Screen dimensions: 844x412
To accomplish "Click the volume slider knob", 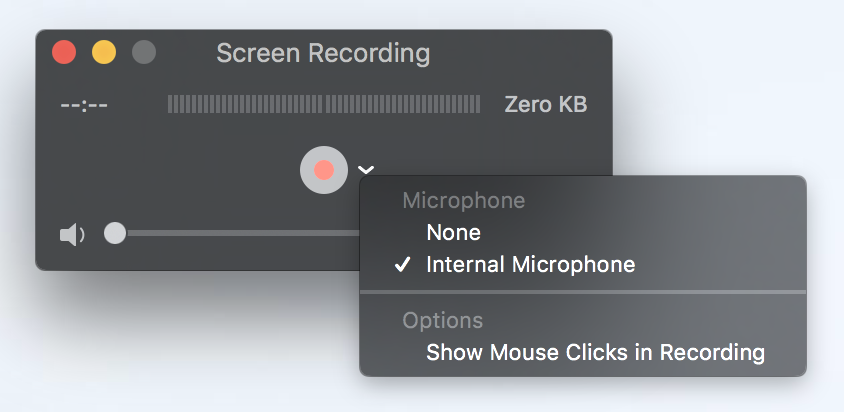I will tap(115, 233).
